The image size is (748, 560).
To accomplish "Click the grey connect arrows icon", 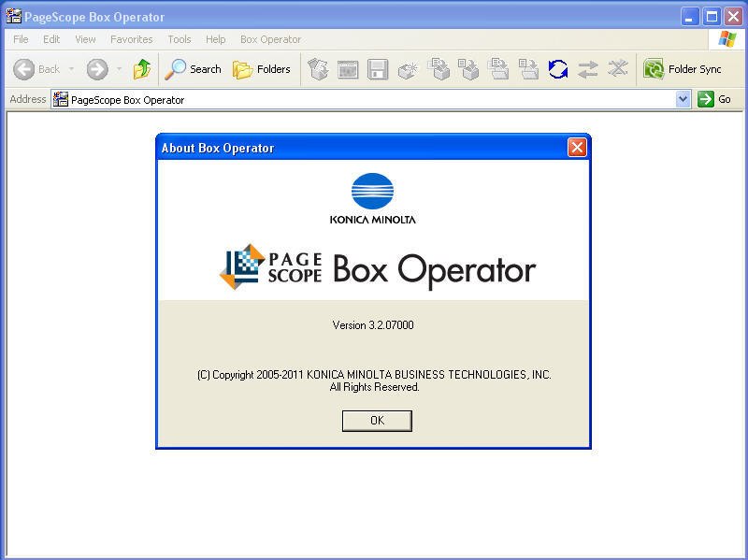I will (588, 69).
